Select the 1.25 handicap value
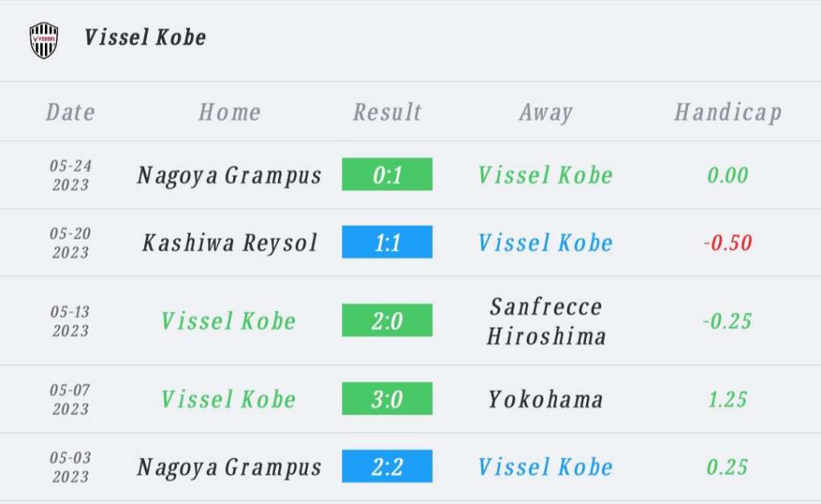 728,399
